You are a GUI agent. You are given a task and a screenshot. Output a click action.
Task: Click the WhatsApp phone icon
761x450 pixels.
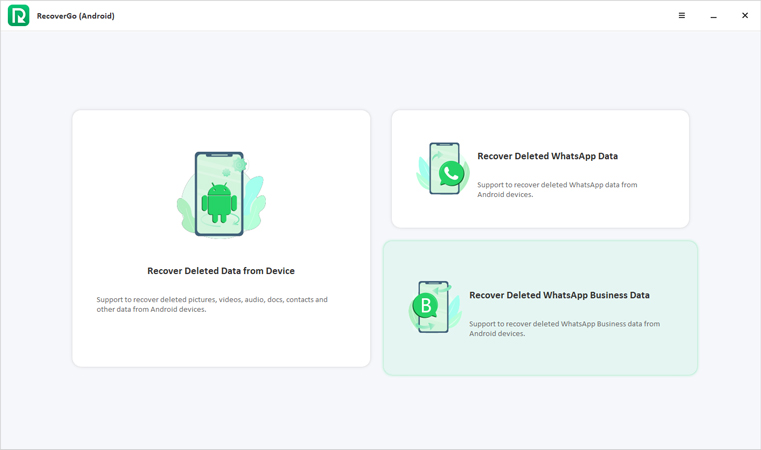(443, 168)
